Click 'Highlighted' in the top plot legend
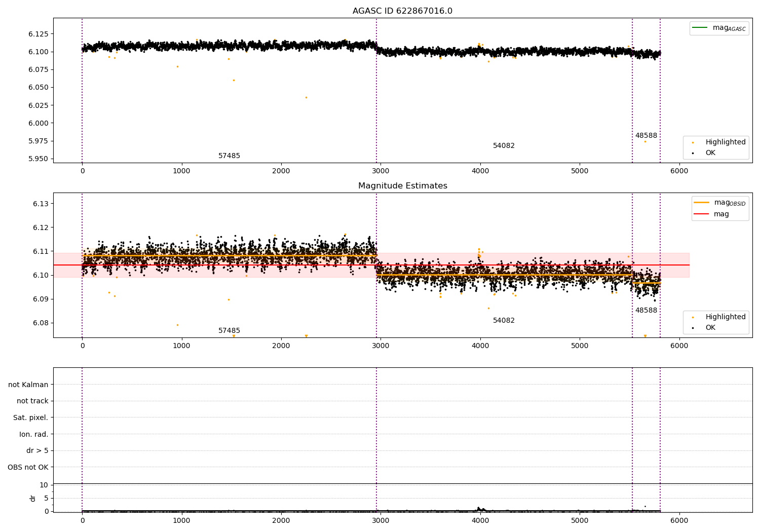 pyautogui.click(x=719, y=142)
